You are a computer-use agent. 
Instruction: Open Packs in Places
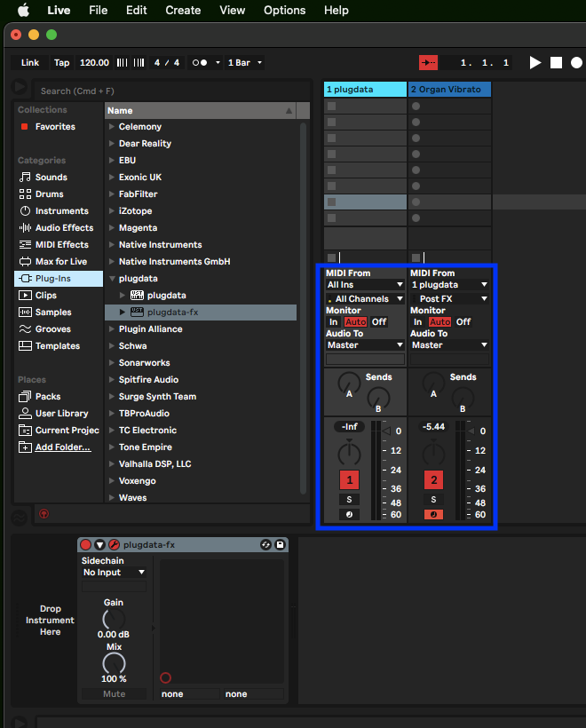tap(48, 397)
